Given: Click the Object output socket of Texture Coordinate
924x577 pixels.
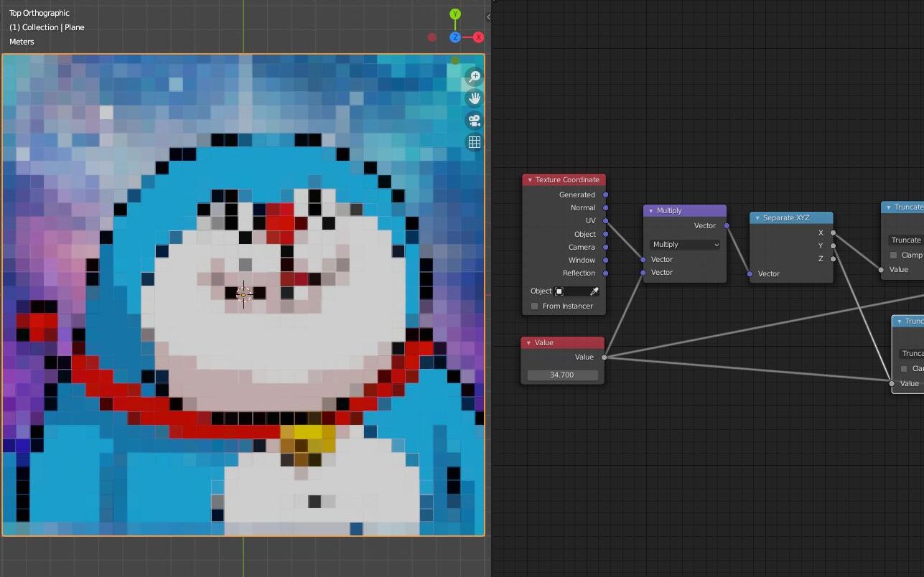Looking at the screenshot, I should click(606, 234).
